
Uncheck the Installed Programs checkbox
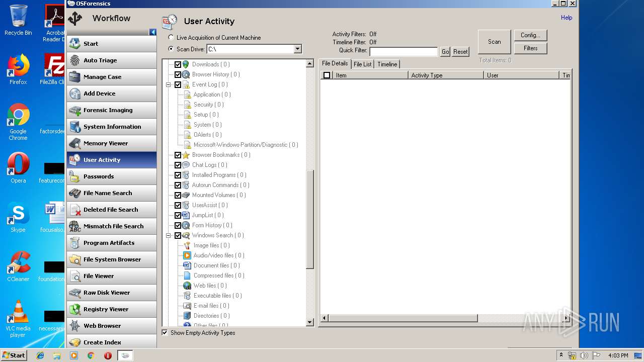tap(178, 175)
